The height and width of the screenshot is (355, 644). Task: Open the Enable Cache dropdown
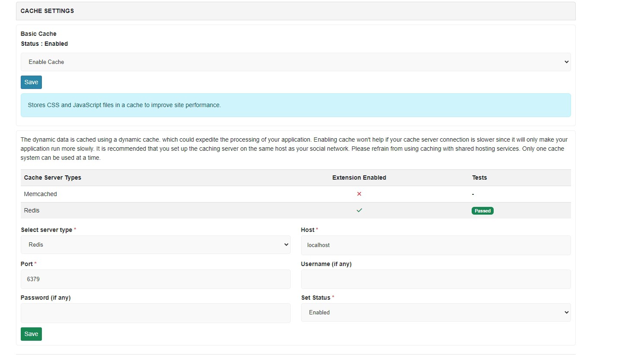click(x=295, y=62)
